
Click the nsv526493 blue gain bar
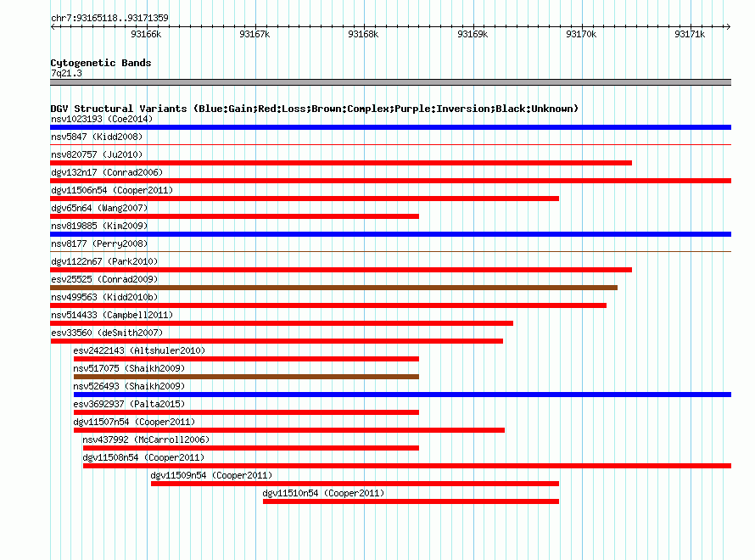[402, 395]
